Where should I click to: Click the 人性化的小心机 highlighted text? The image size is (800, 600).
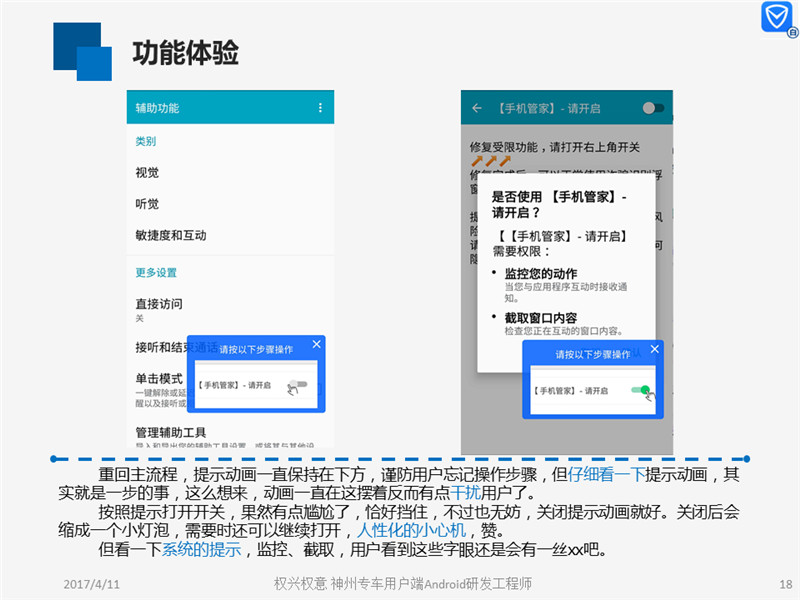[411, 530]
